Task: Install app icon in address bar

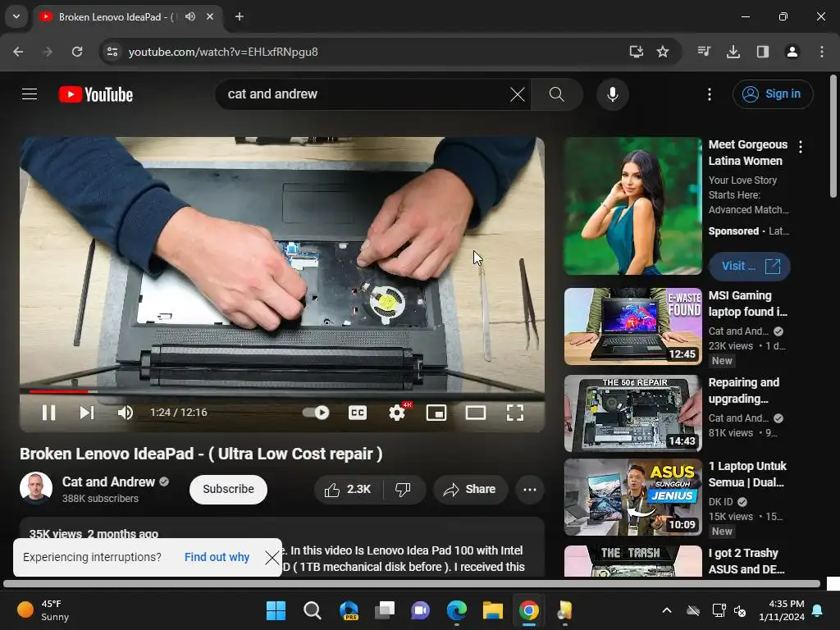Action: click(x=636, y=52)
